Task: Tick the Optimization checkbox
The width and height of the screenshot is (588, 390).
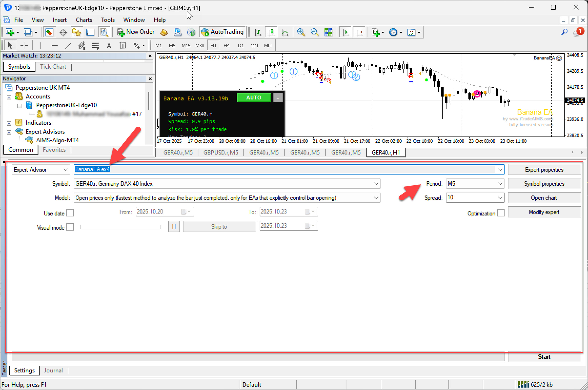Action: pyautogui.click(x=501, y=213)
